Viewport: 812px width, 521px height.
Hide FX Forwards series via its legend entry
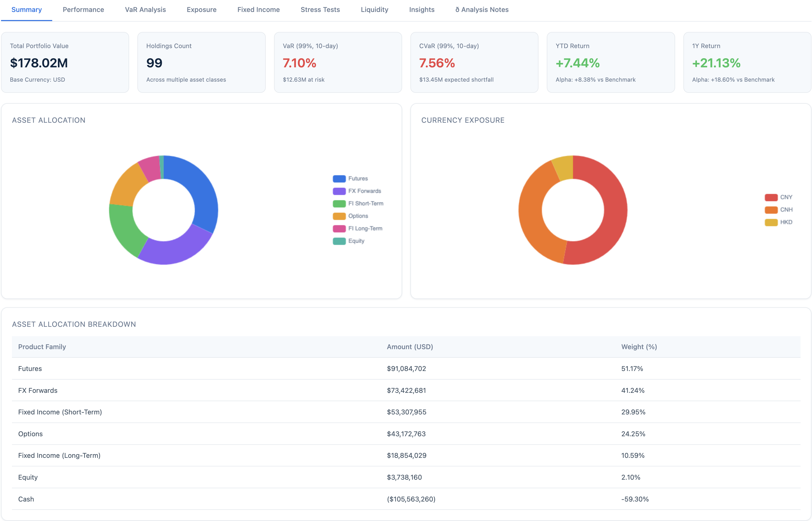tap(357, 191)
